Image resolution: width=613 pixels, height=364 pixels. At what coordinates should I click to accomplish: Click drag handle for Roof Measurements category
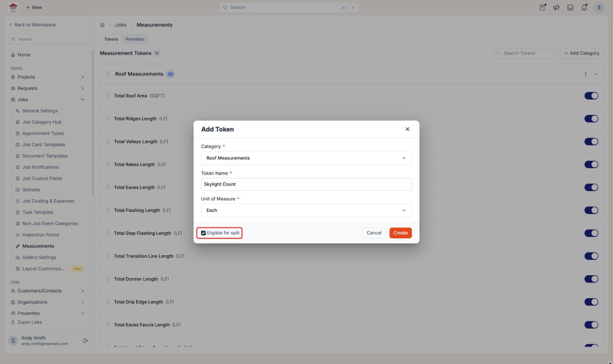(x=108, y=74)
